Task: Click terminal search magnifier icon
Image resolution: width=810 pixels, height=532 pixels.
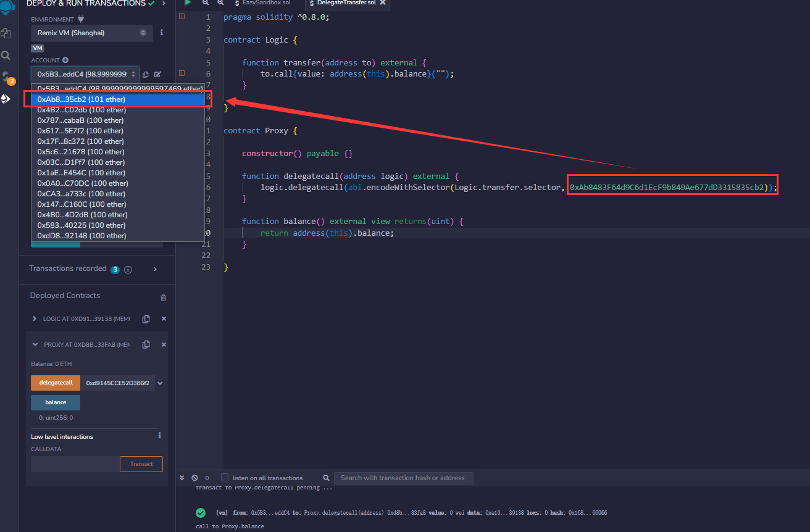Action: click(326, 478)
